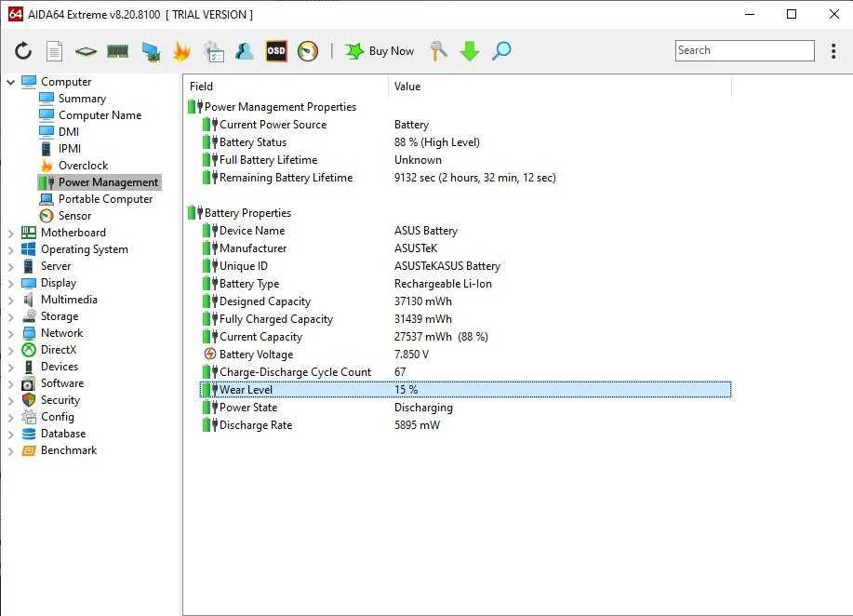
Task: Click the magnifier search icon
Action: click(501, 51)
